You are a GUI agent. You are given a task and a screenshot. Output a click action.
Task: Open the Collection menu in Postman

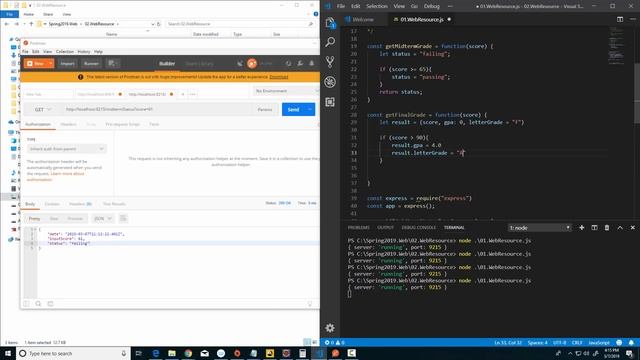click(x=64, y=51)
